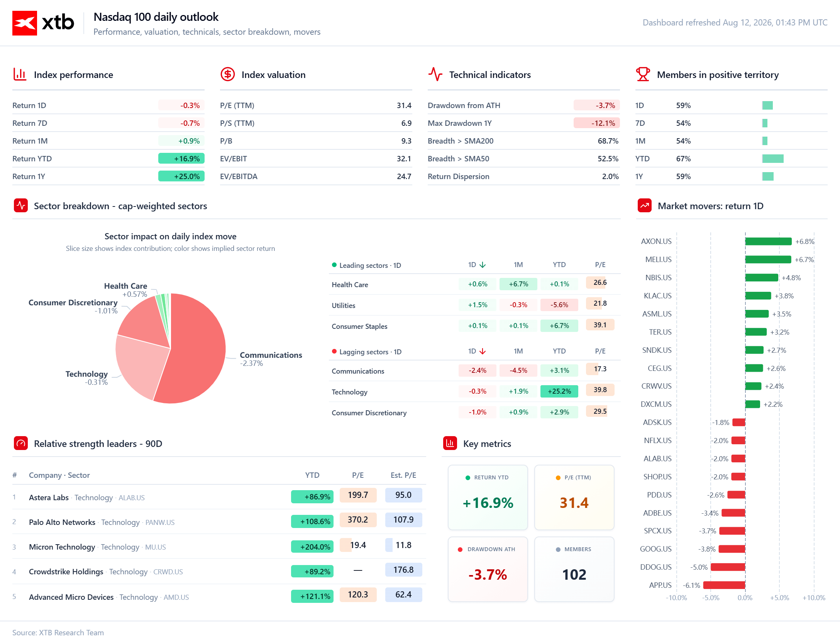Sort relative strength table by YTD header

point(312,475)
